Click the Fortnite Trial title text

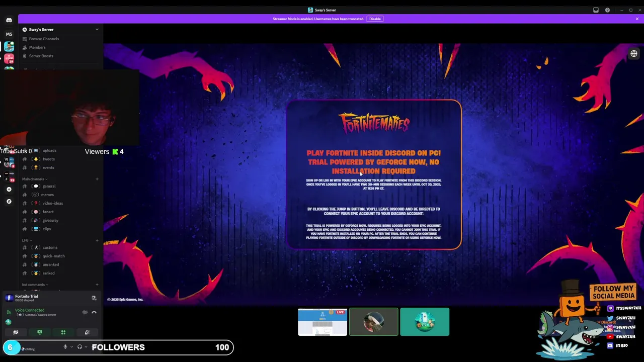(x=26, y=296)
